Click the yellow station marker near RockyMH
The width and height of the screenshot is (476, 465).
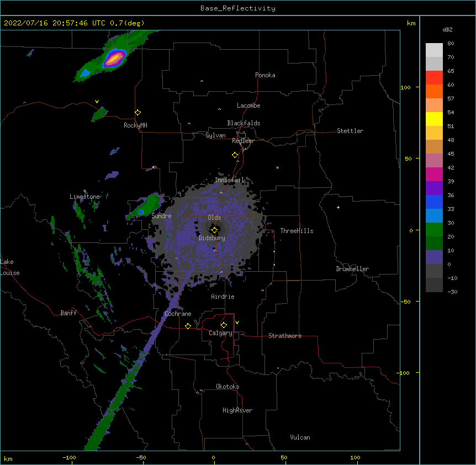[137, 113]
